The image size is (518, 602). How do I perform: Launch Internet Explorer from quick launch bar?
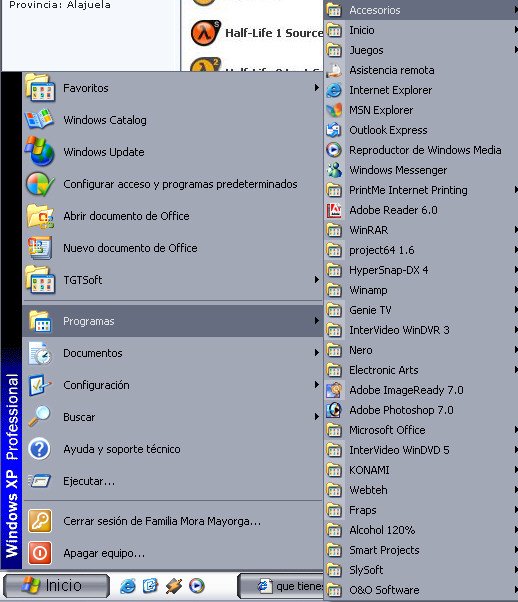tap(128, 586)
